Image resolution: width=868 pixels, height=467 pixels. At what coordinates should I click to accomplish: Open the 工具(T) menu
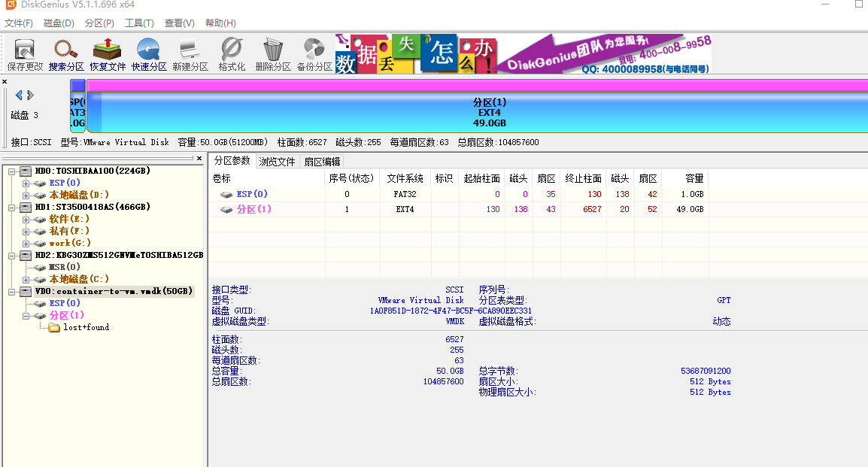pyautogui.click(x=139, y=23)
